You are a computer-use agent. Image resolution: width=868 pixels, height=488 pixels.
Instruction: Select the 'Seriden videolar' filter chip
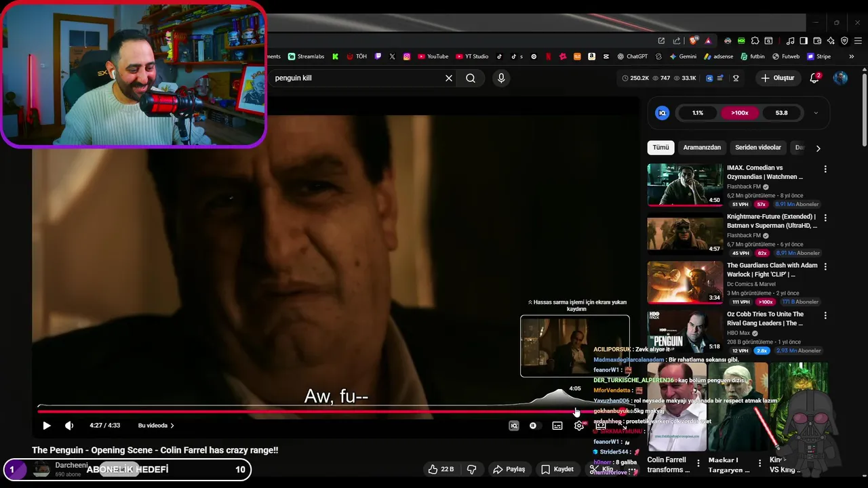click(x=758, y=148)
